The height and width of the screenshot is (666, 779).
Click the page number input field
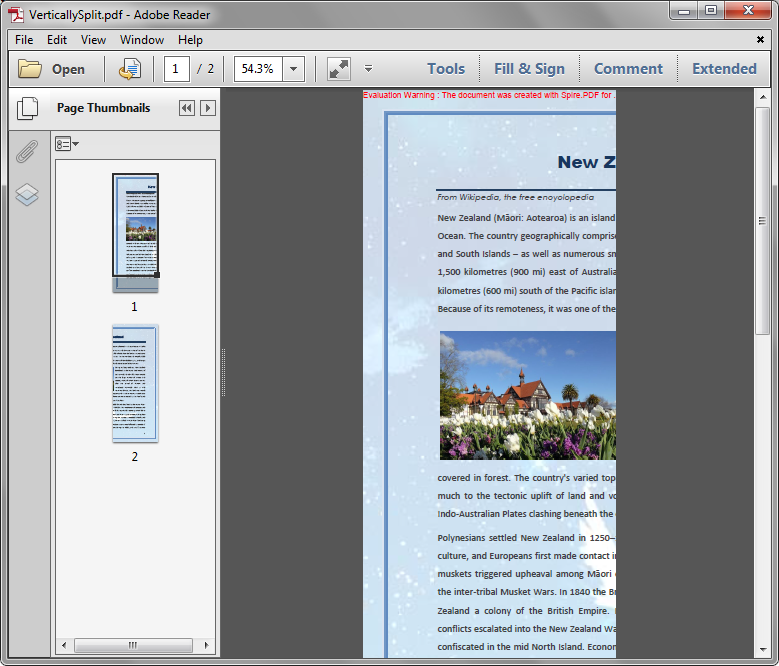coord(177,69)
